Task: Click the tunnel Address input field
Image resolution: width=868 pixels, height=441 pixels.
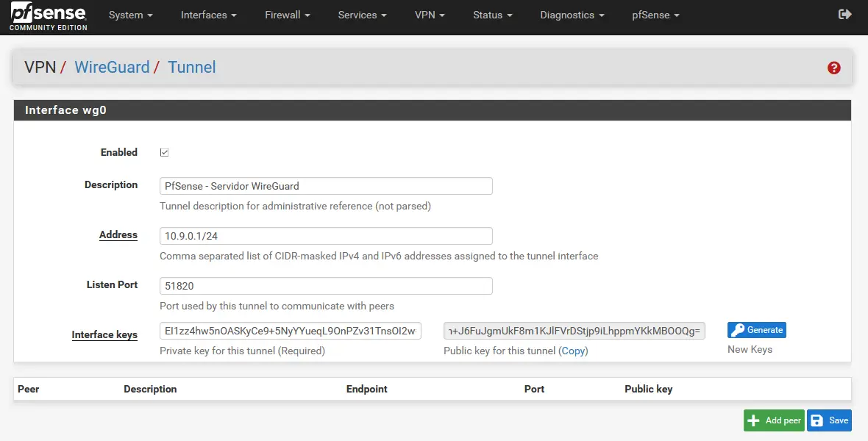Action: click(326, 236)
